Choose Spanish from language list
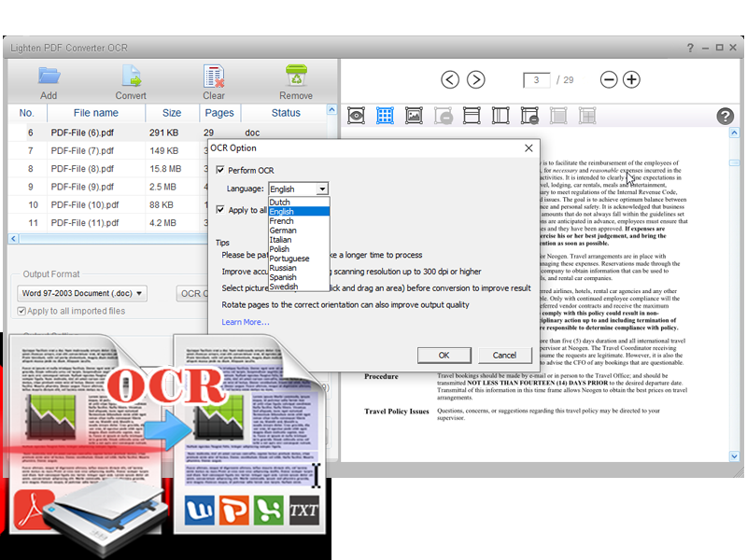 click(299, 277)
